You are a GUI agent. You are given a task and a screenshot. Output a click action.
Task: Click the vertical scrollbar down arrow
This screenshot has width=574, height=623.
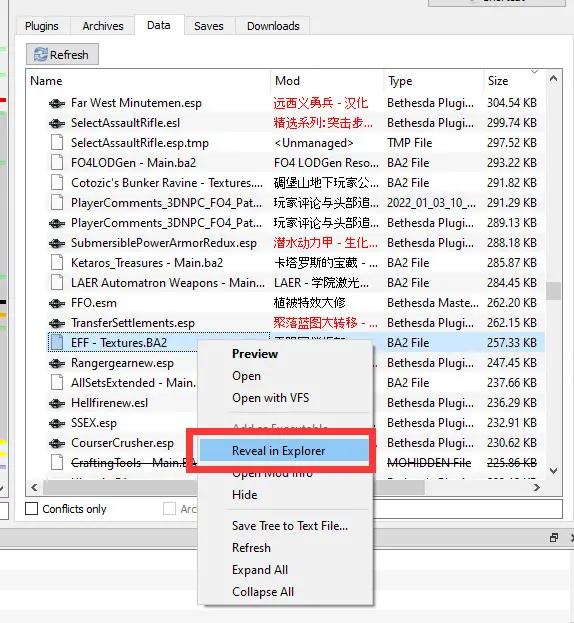pos(553,471)
